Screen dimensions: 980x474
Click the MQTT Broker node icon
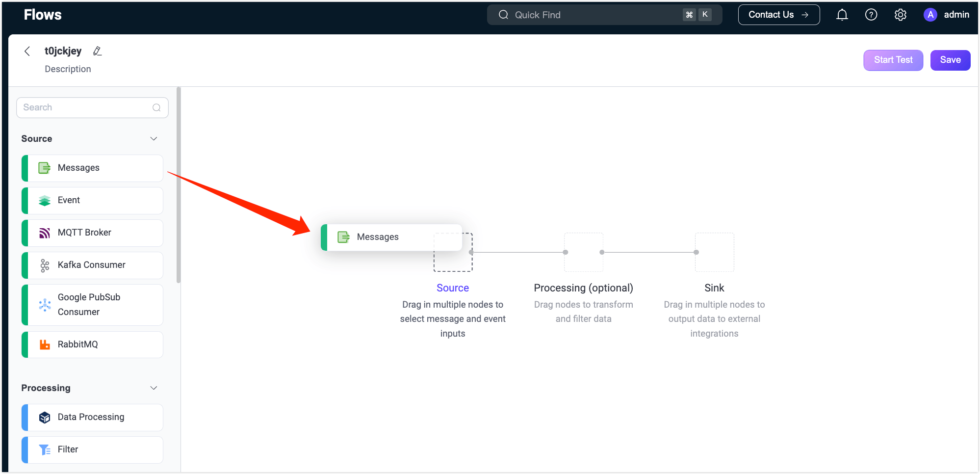45,233
